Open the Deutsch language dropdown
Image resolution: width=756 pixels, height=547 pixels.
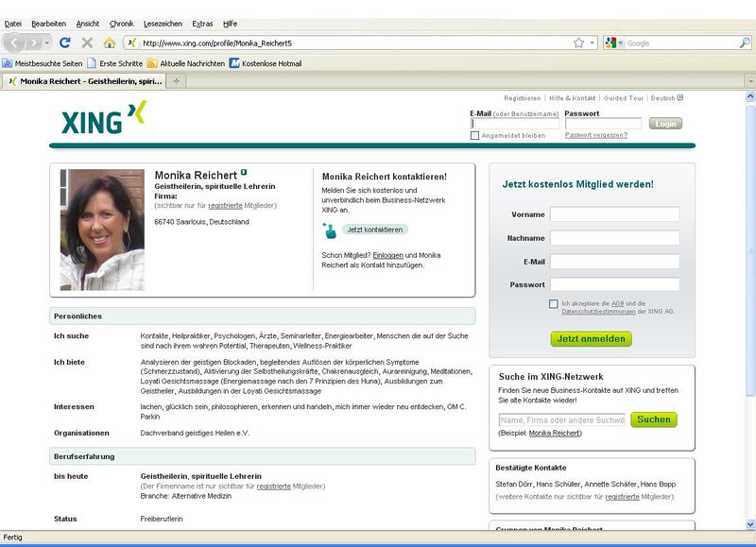pyautogui.click(x=667, y=97)
